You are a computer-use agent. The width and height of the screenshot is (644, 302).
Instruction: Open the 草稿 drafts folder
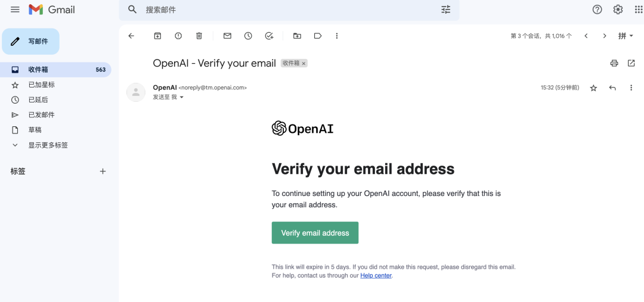click(35, 129)
